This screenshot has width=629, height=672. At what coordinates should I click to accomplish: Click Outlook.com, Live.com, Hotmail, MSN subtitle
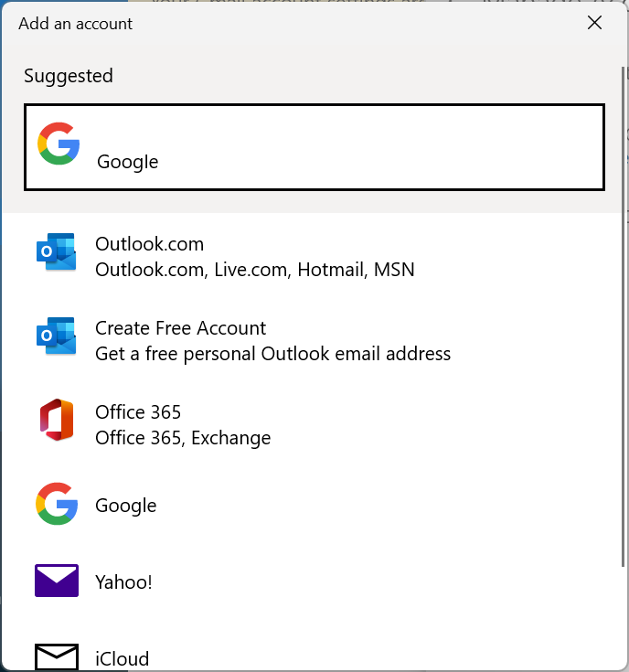pos(254,270)
